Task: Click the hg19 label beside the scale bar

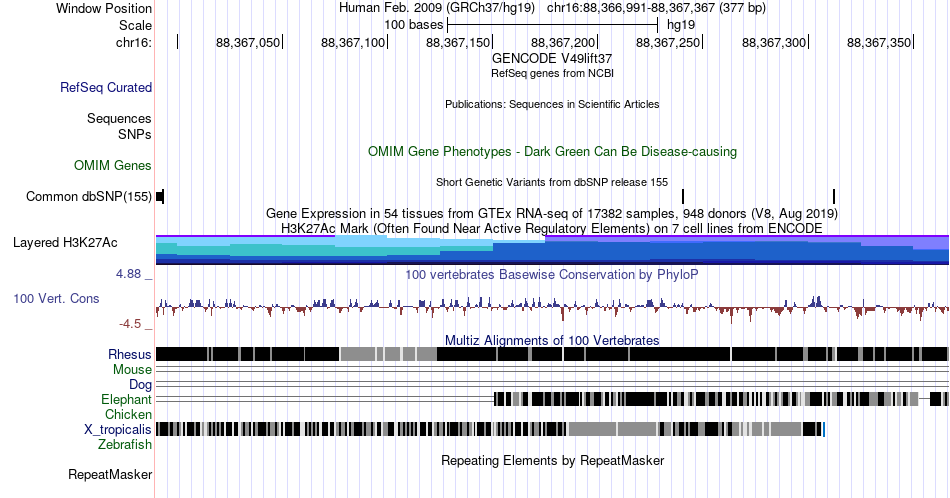Action: (x=681, y=25)
